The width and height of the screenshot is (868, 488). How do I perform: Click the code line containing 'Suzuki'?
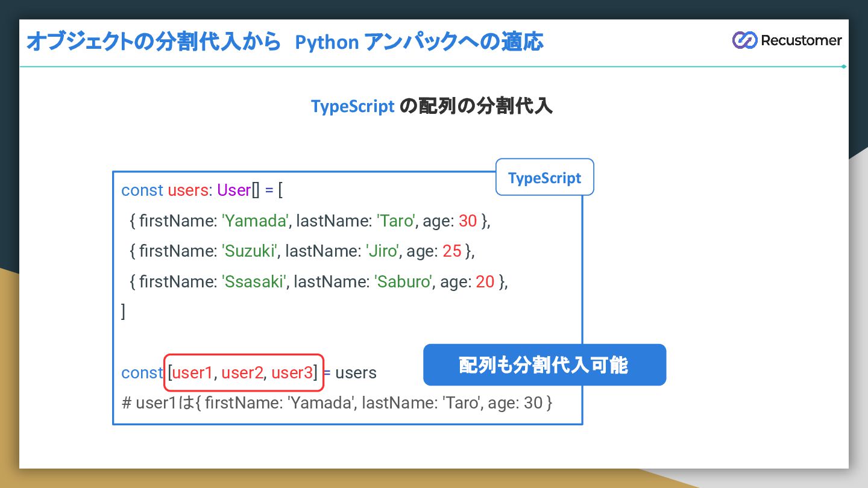302,251
